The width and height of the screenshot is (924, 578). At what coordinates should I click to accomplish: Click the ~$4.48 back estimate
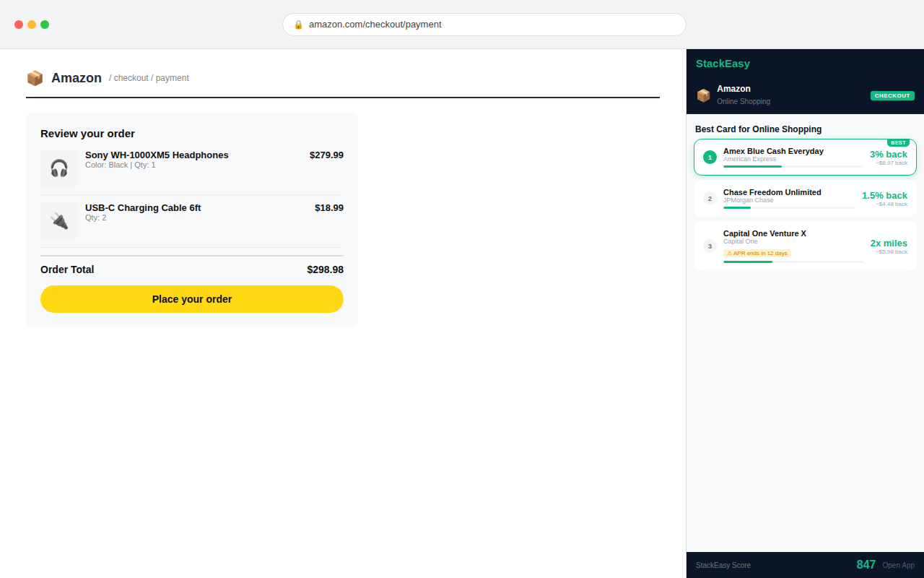coord(892,204)
